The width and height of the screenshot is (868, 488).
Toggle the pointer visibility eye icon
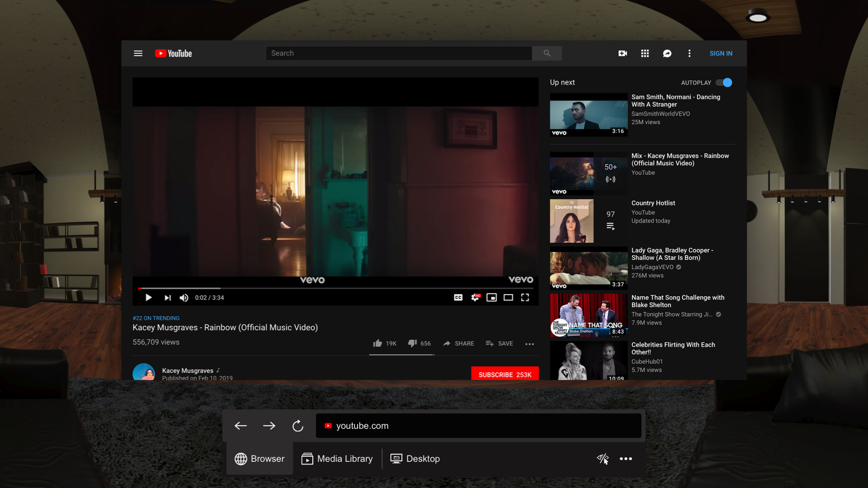pos(603,459)
